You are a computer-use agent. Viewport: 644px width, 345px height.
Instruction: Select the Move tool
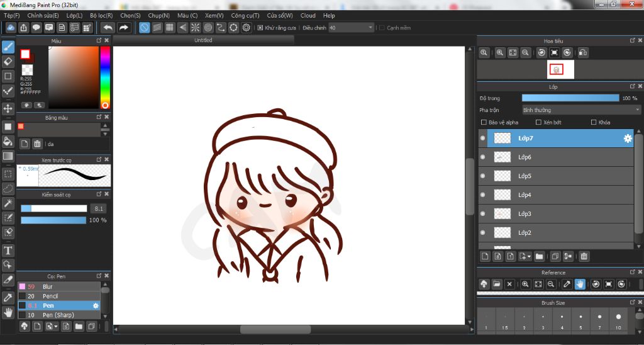click(x=8, y=109)
